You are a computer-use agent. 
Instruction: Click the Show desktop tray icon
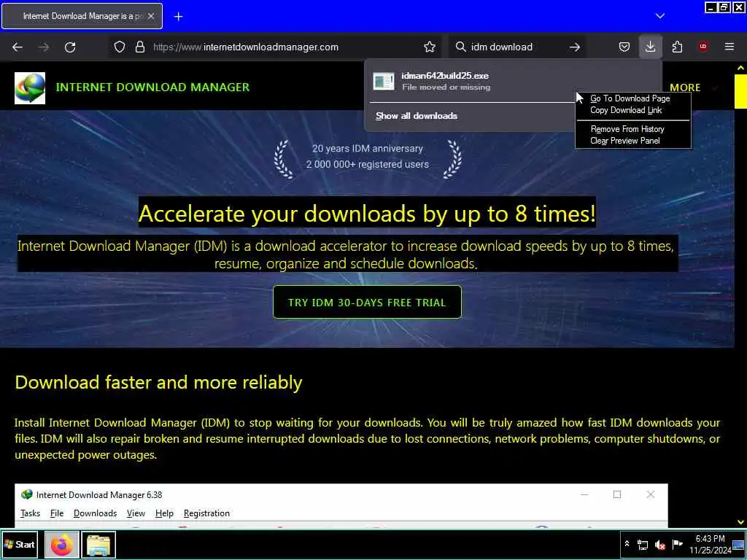point(739,545)
